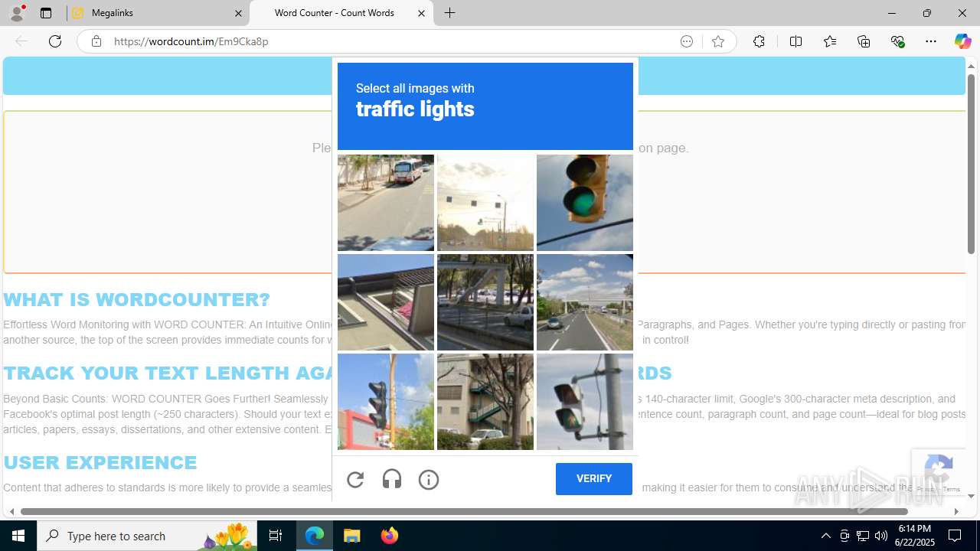Click the taskbar search box

[147, 536]
